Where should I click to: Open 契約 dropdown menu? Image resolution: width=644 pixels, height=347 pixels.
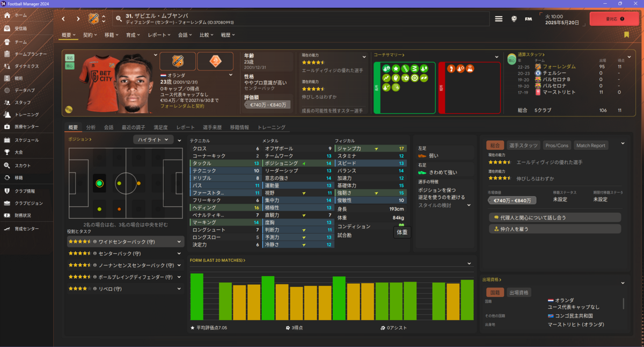click(x=90, y=35)
